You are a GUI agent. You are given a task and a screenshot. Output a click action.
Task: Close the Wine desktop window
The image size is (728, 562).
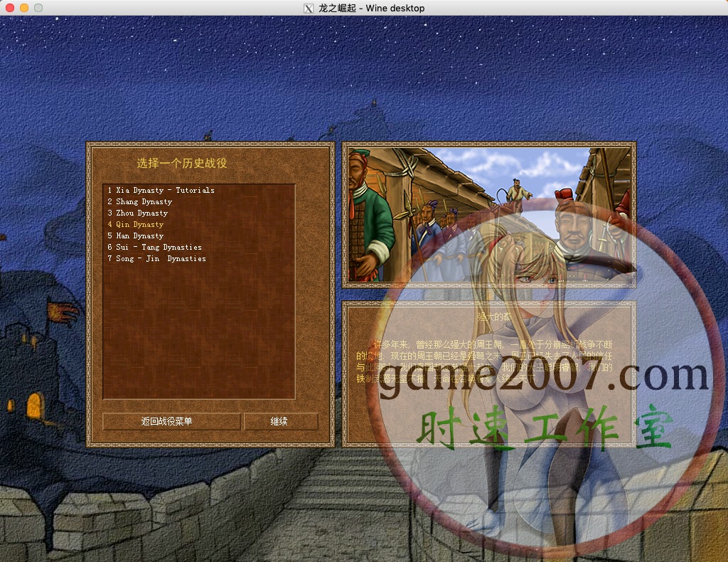(x=10, y=8)
